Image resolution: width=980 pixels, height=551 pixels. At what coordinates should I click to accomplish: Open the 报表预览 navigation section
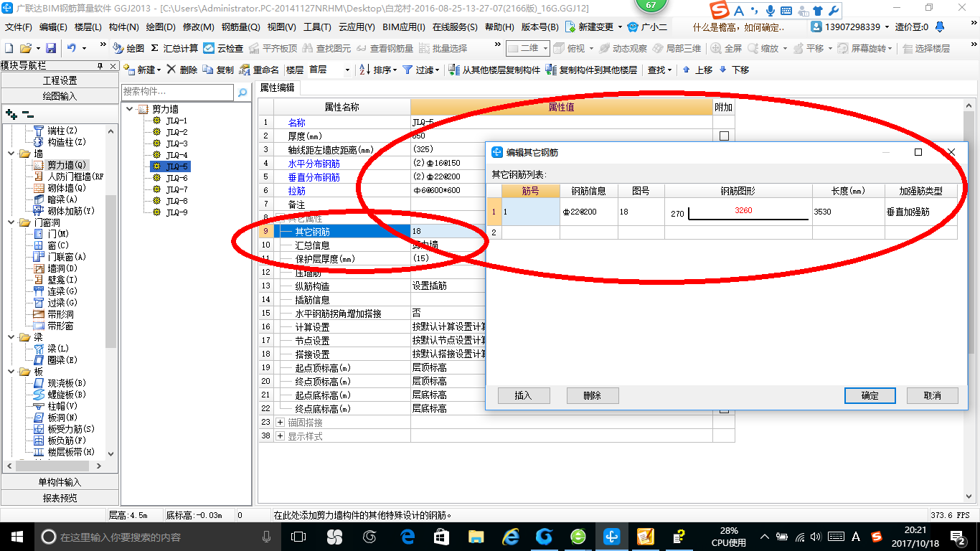pos(60,497)
